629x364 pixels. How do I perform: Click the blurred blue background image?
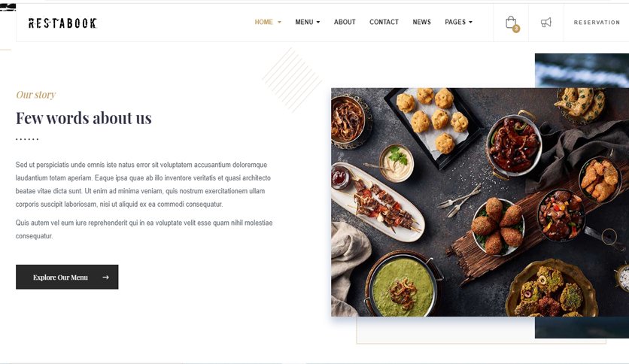(582, 70)
